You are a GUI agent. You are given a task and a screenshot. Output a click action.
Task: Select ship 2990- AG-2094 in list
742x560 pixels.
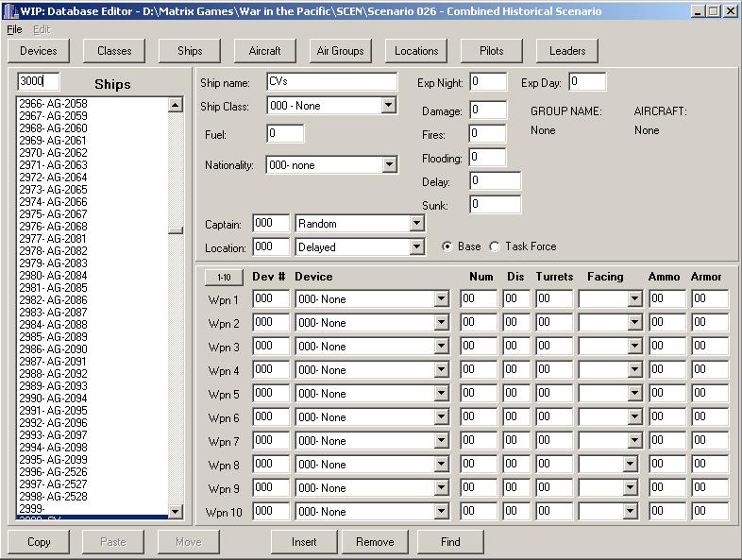[93, 399]
